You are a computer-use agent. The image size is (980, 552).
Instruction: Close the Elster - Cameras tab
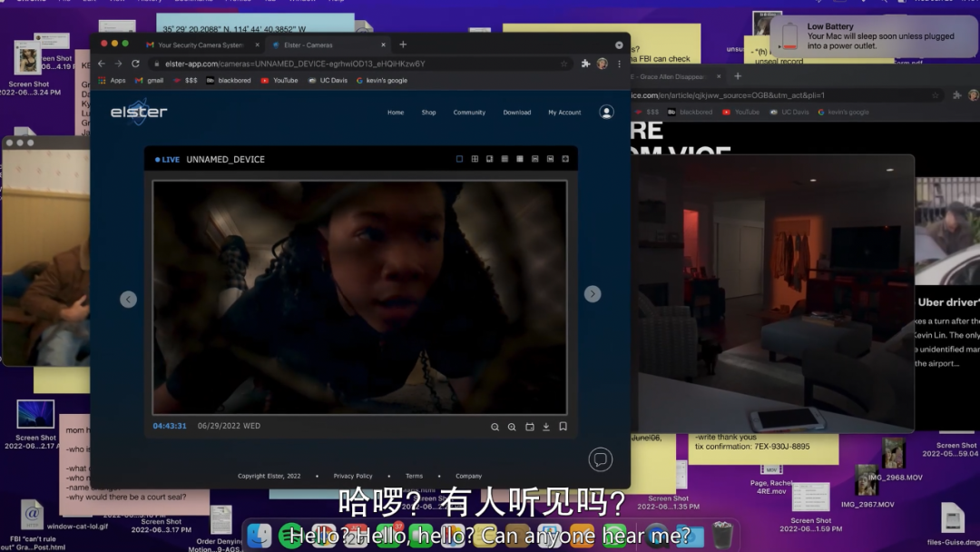pyautogui.click(x=383, y=45)
